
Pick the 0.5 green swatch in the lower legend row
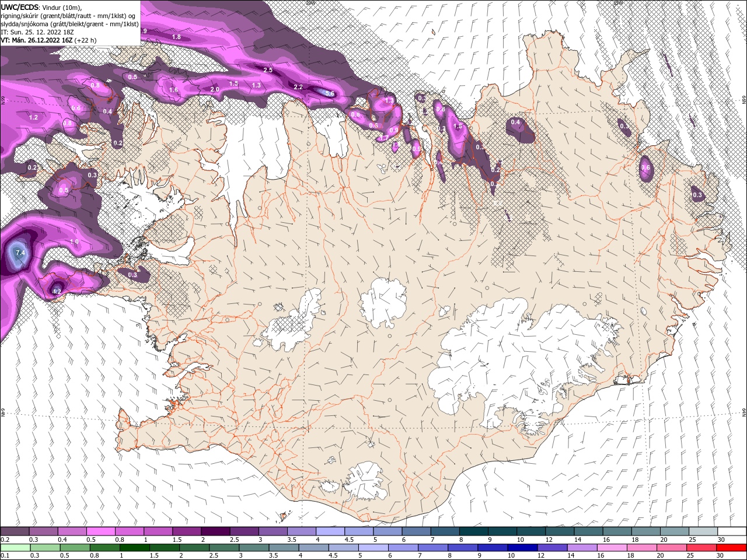click(x=75, y=547)
